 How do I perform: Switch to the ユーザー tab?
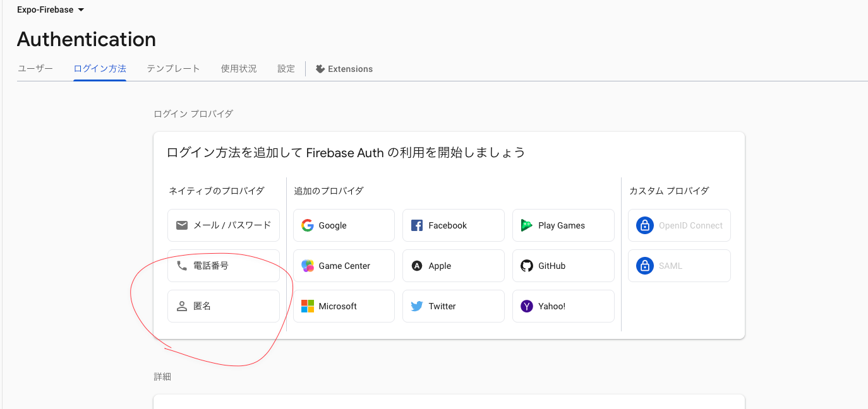coord(35,69)
